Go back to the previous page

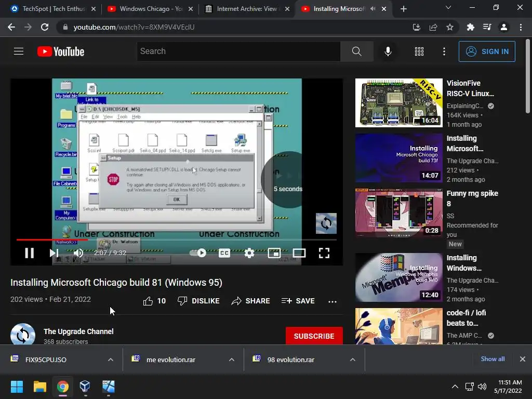11,27
